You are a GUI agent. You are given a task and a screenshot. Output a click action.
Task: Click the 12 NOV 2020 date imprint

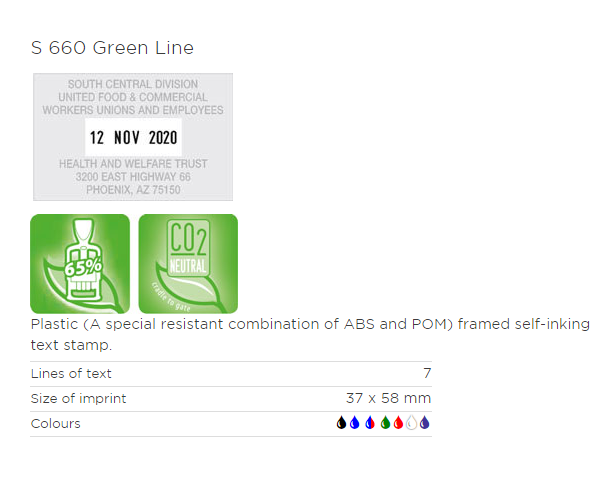[133, 138]
